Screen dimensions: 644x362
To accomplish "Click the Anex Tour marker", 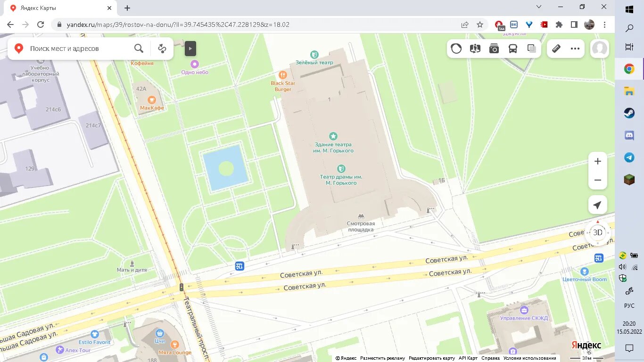I will (59, 350).
